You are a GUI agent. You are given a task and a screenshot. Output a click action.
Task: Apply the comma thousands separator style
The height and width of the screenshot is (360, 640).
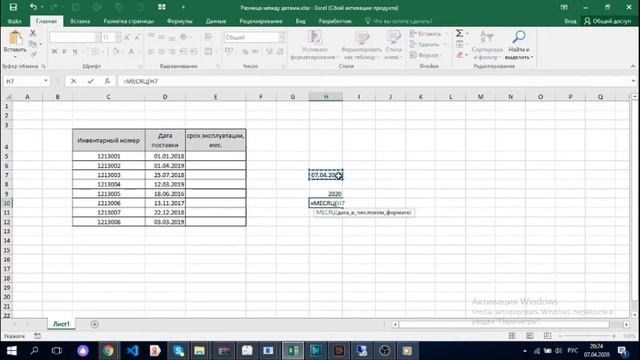tap(255, 51)
